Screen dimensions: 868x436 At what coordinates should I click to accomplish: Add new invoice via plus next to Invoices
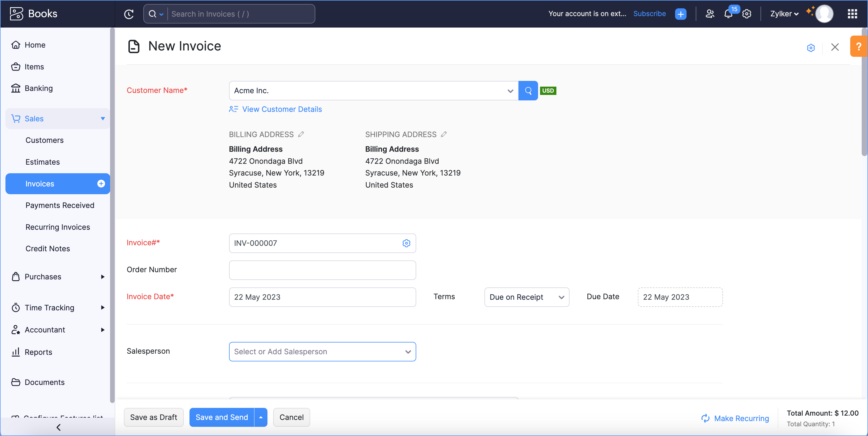pos(101,184)
